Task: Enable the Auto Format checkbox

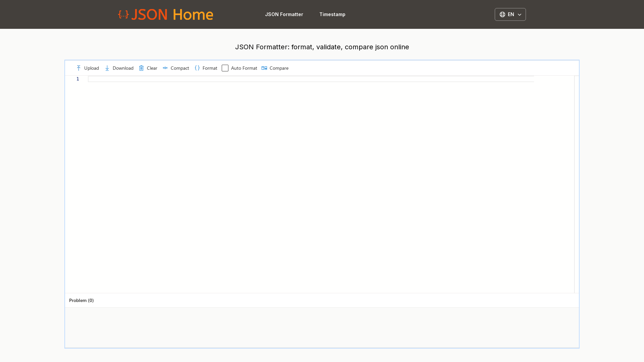Action: click(225, 68)
